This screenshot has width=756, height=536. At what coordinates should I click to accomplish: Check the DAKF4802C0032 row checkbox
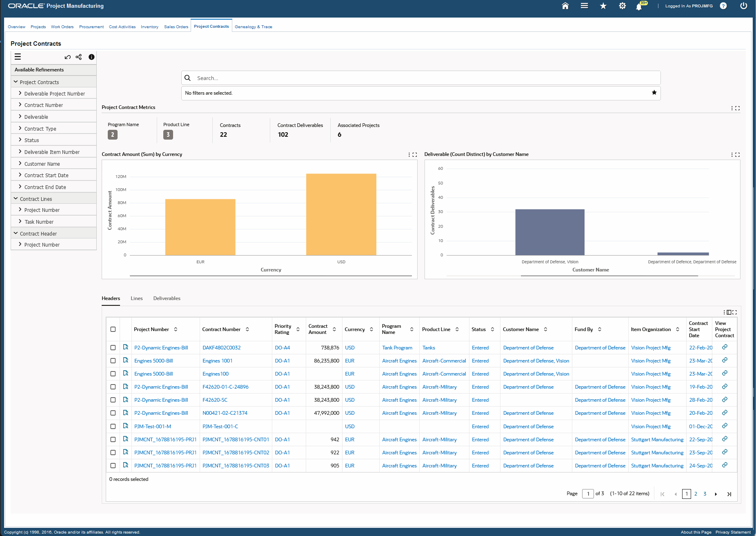(113, 348)
